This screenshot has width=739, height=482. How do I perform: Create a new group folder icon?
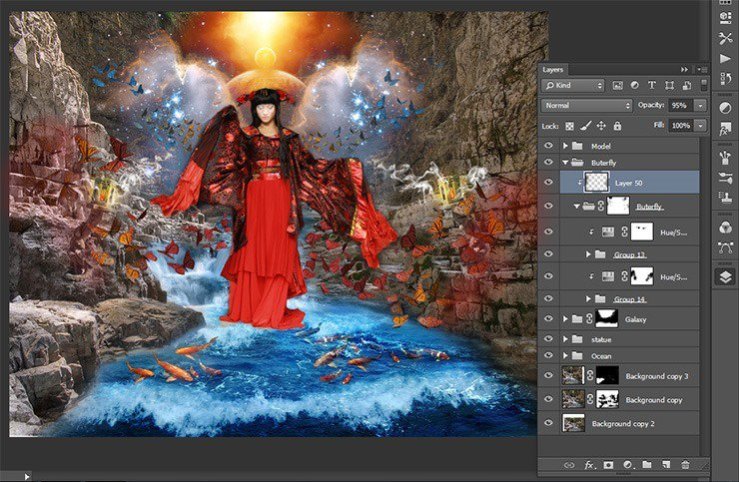(647, 465)
